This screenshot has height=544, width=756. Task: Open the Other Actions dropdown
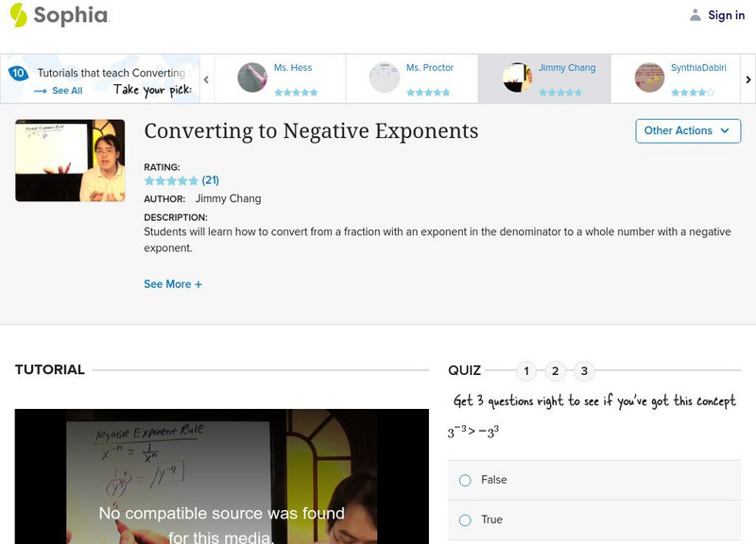coord(687,131)
